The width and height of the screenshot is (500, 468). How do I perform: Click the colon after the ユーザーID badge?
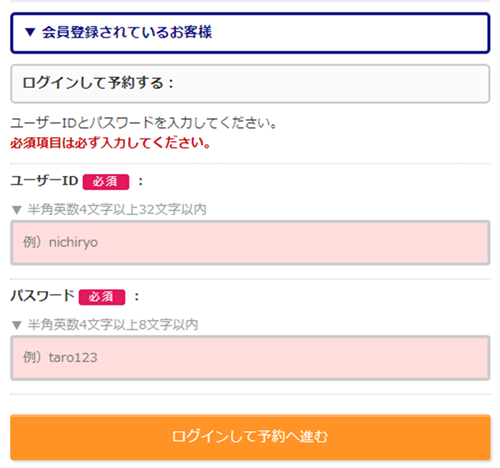point(141,182)
